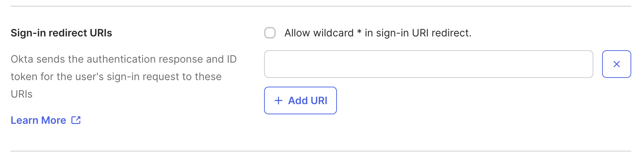Enable the Allow wildcard checkbox

coord(270,33)
